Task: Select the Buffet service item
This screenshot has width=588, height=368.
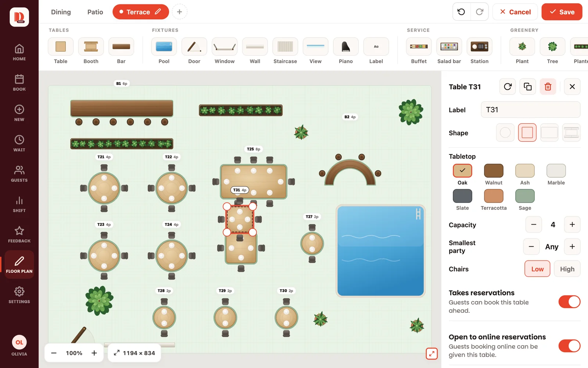Action: click(419, 47)
